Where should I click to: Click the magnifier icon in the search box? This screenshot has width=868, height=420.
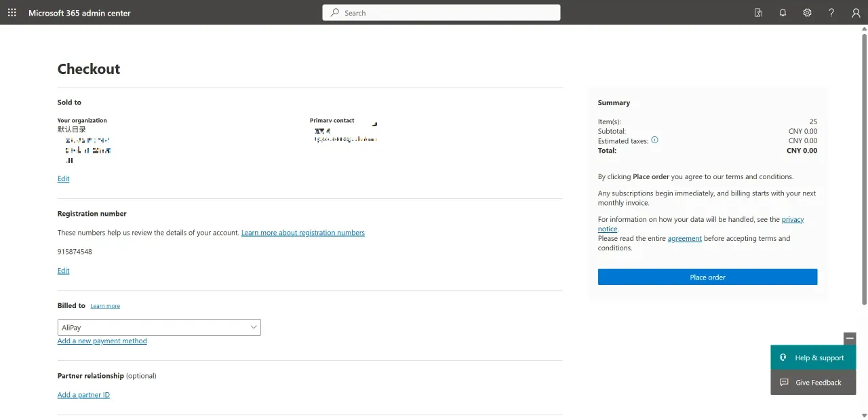point(335,13)
